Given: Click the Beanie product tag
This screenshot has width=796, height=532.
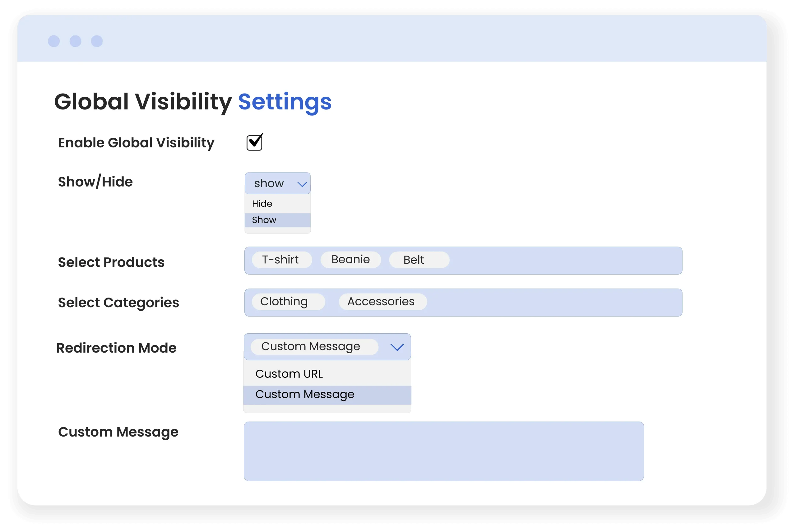Looking at the screenshot, I should tap(350, 260).
